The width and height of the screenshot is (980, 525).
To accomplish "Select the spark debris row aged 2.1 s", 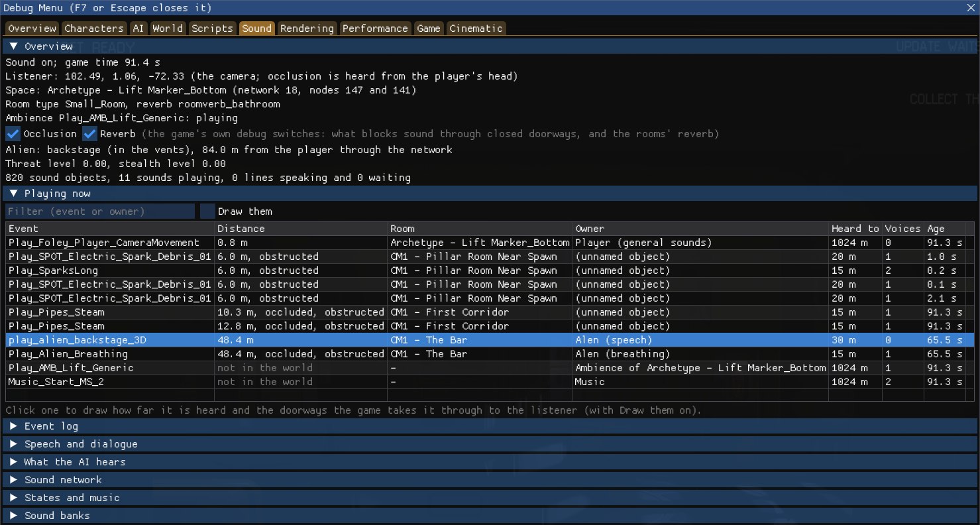I will coord(490,298).
